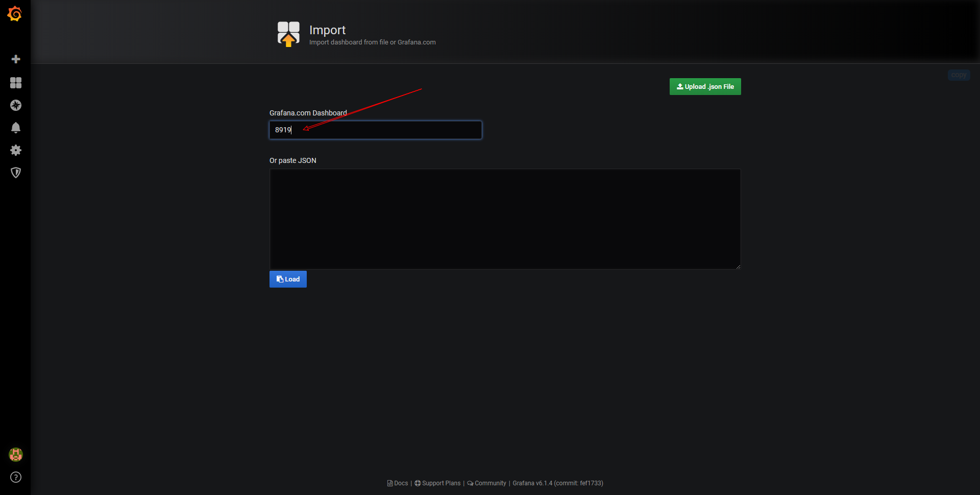
Task: Open the Dashboards grid icon
Action: tap(16, 83)
